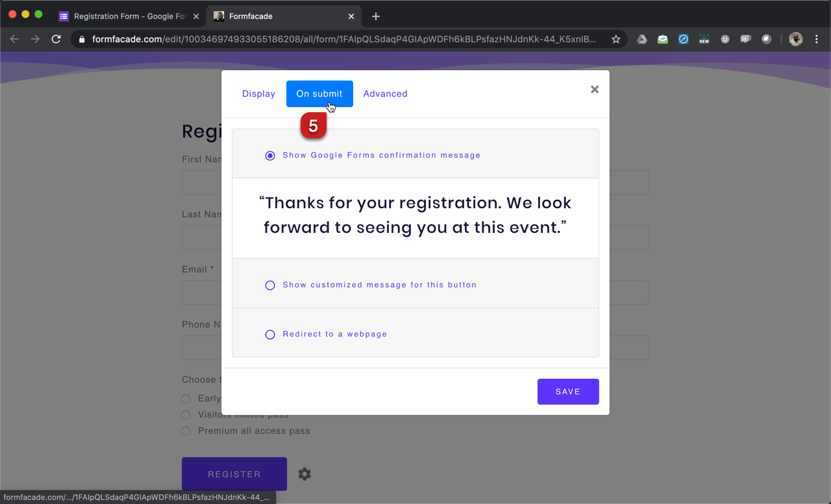Open the Chrome profile avatar
Image resolution: width=831 pixels, height=504 pixels.
click(795, 40)
